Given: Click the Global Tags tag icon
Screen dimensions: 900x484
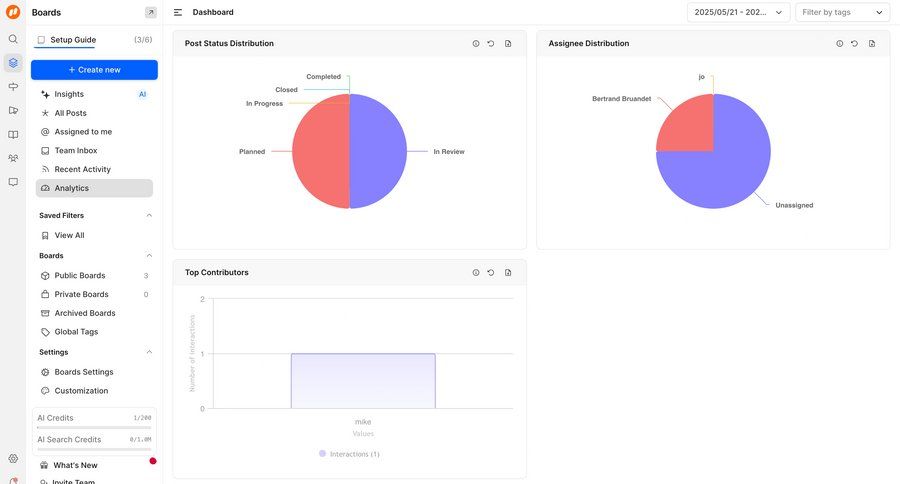Looking at the screenshot, I should tap(45, 332).
